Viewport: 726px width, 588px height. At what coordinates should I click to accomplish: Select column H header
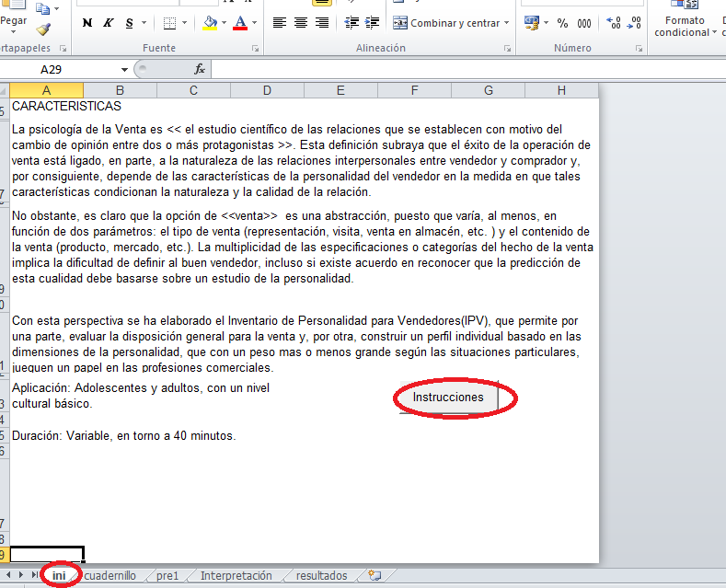pyautogui.click(x=561, y=90)
